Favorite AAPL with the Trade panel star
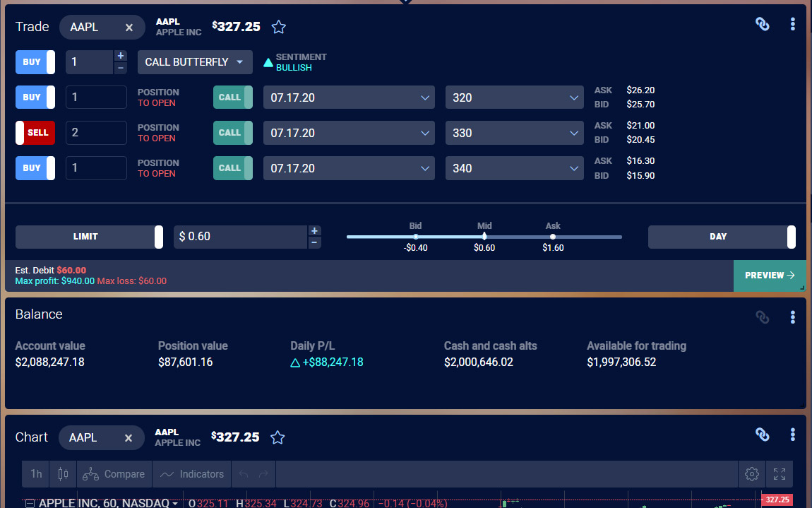Viewport: 812px width, 508px height. click(279, 27)
